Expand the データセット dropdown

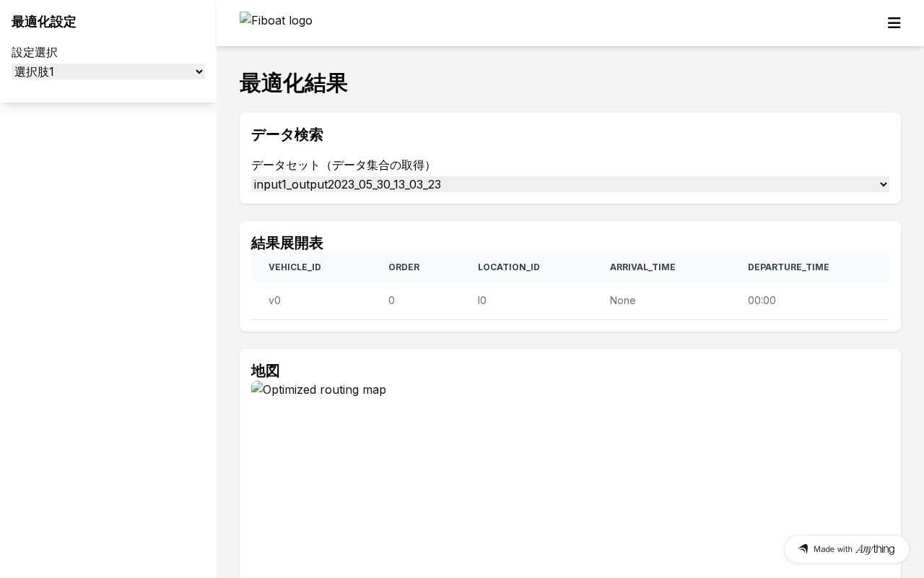click(x=570, y=184)
